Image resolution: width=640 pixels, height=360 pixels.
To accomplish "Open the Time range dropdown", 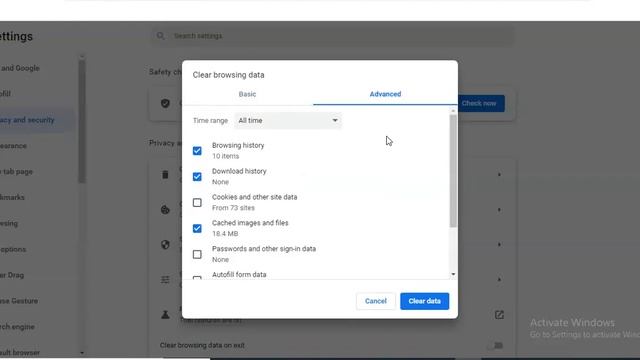I will 288,120.
